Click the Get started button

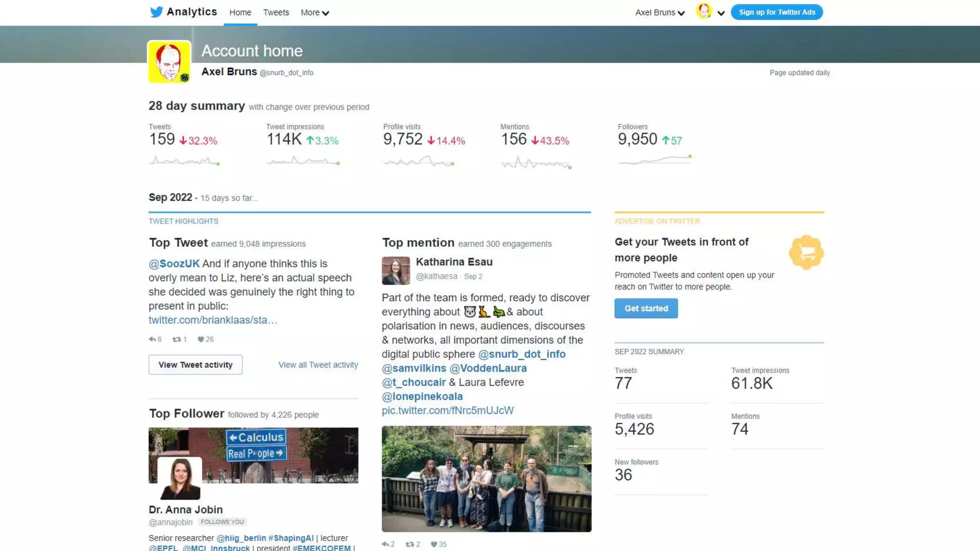[x=646, y=309]
